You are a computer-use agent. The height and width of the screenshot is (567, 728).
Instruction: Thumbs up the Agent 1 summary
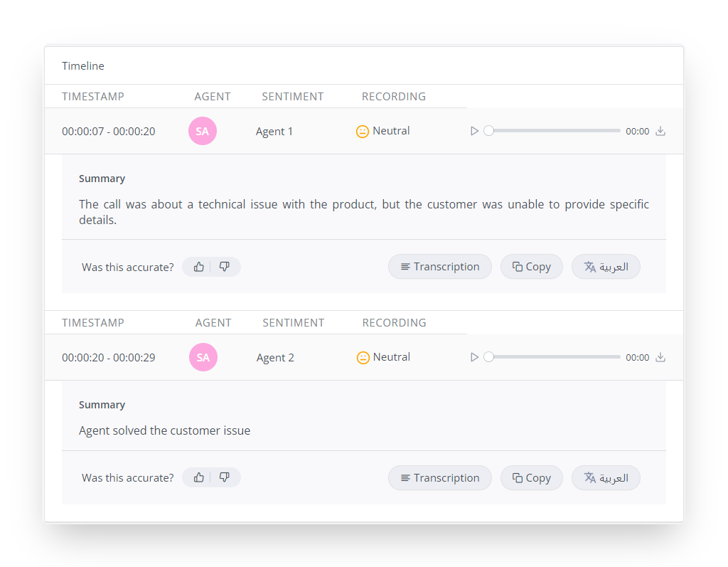[199, 267]
